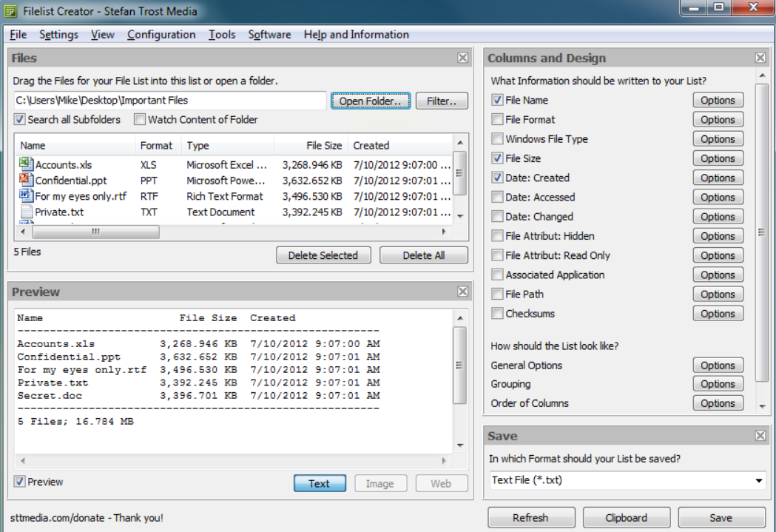The height and width of the screenshot is (532, 776).
Task: Click the Filelist Creator title bar icon
Action: point(10,11)
